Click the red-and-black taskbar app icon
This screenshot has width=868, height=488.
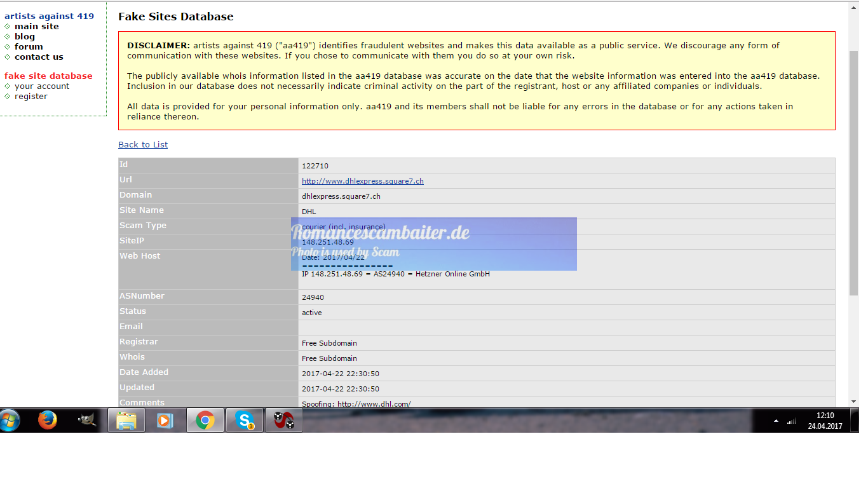tap(283, 420)
